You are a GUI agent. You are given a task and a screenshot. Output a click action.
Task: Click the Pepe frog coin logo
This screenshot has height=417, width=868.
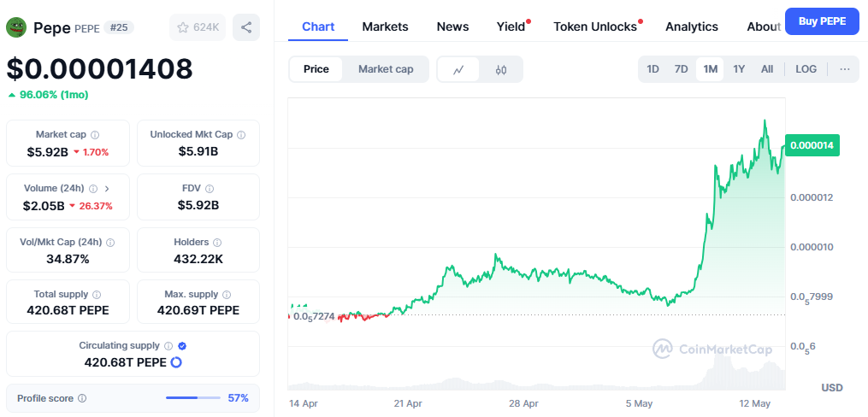(16, 27)
